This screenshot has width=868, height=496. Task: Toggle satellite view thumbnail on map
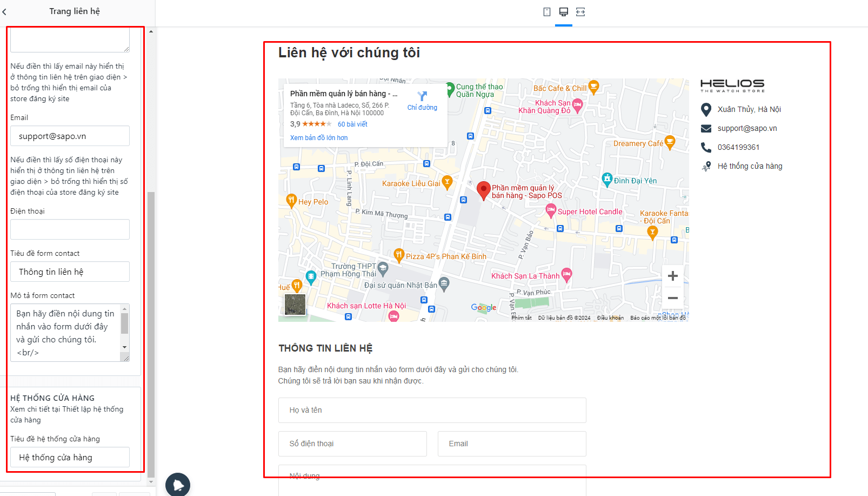click(x=295, y=305)
